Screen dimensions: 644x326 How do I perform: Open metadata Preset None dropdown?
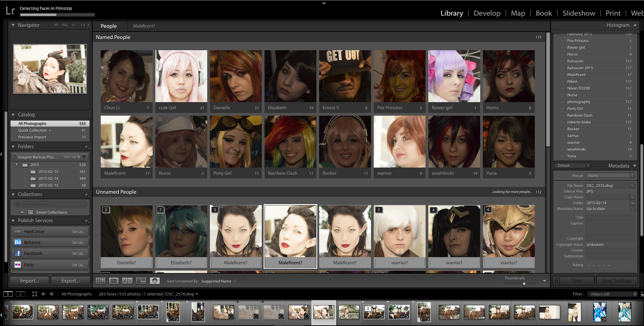[610, 176]
